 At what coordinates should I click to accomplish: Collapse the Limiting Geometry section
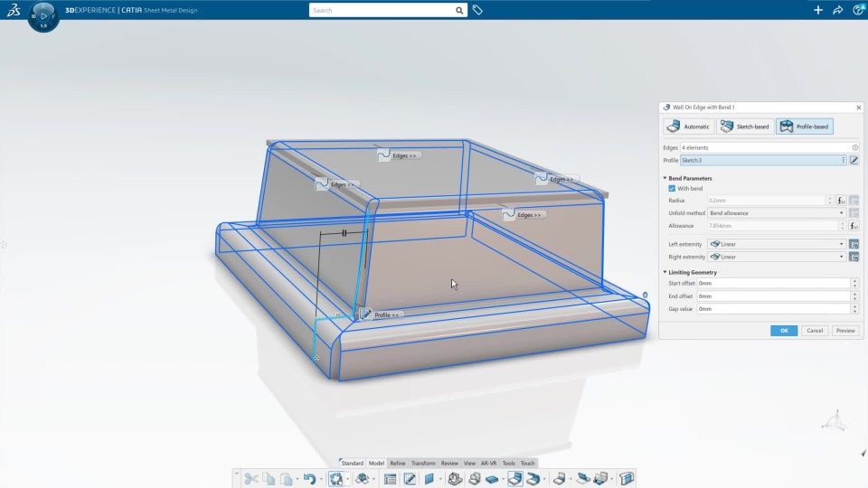pyautogui.click(x=665, y=272)
